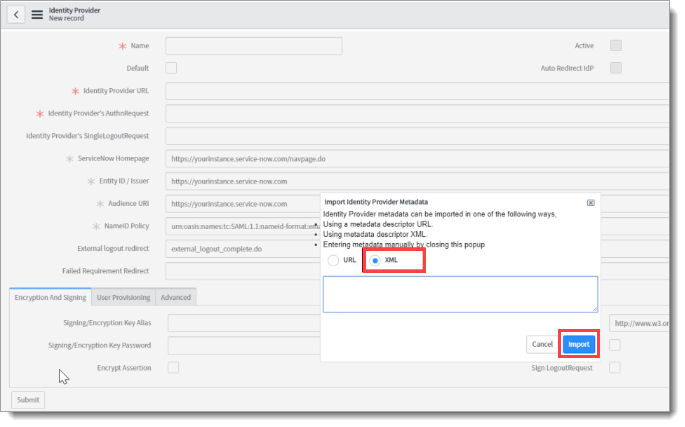The image size is (685, 427).
Task: Enable the Default checkbox
Action: tap(171, 68)
